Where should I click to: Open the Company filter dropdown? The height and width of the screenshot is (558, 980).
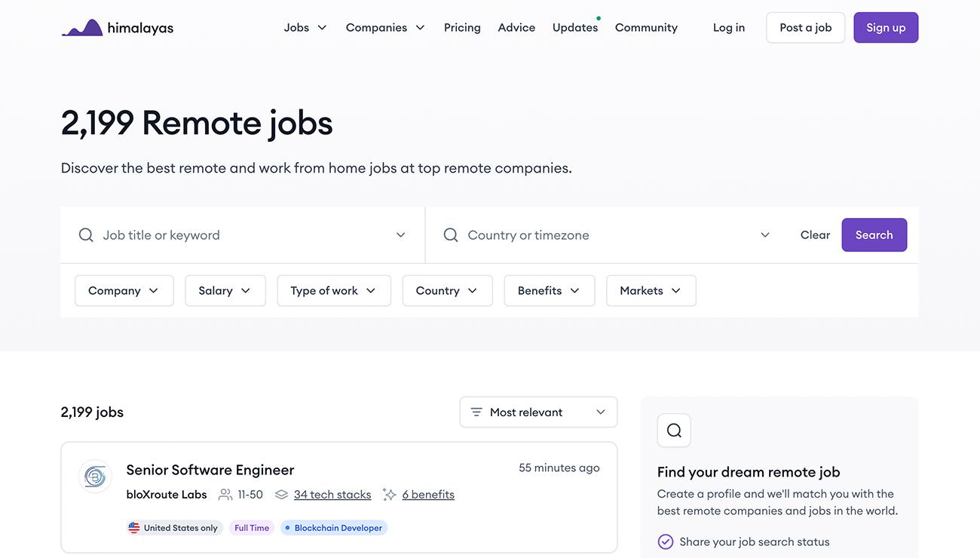tap(124, 291)
